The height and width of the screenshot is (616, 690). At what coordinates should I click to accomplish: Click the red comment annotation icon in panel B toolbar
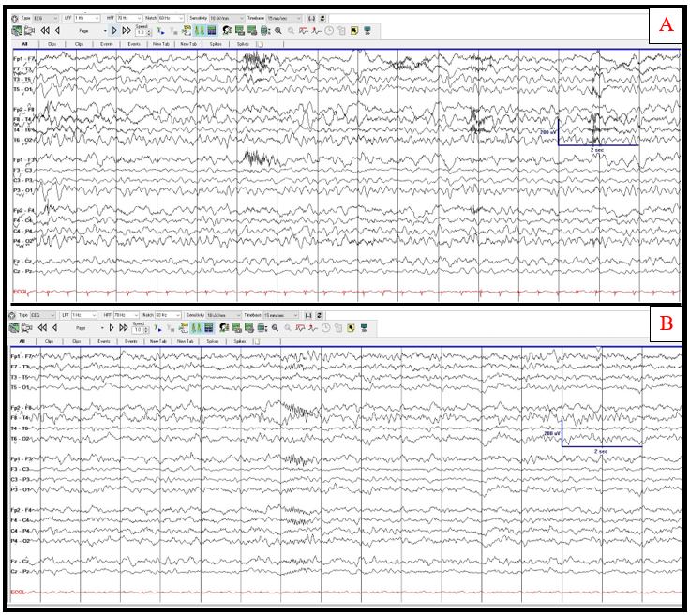coord(299,328)
